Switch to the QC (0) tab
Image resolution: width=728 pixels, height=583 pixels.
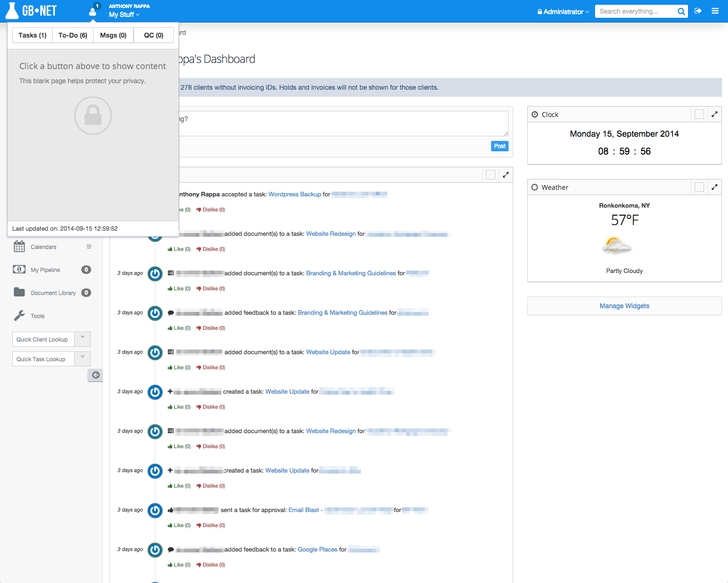[154, 35]
